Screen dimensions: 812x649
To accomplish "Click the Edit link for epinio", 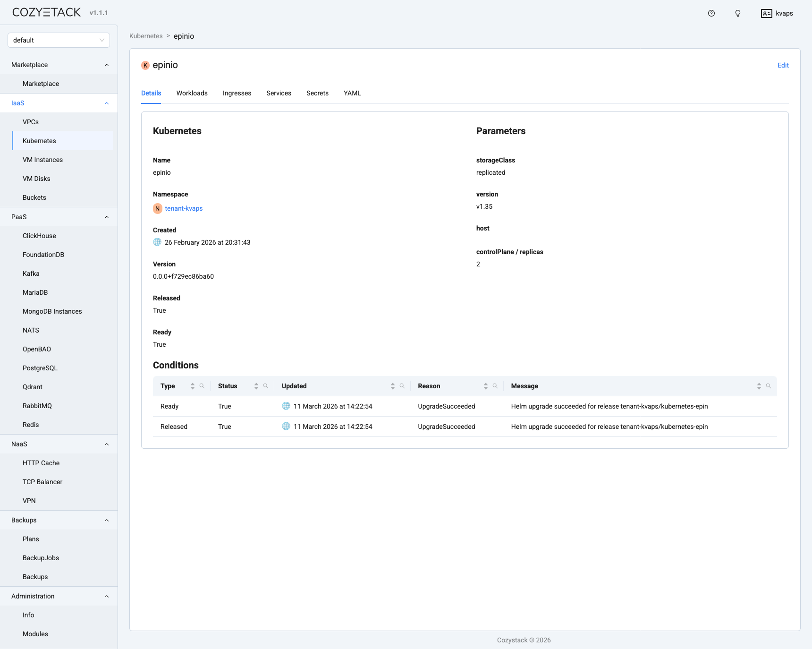I will click(x=783, y=65).
